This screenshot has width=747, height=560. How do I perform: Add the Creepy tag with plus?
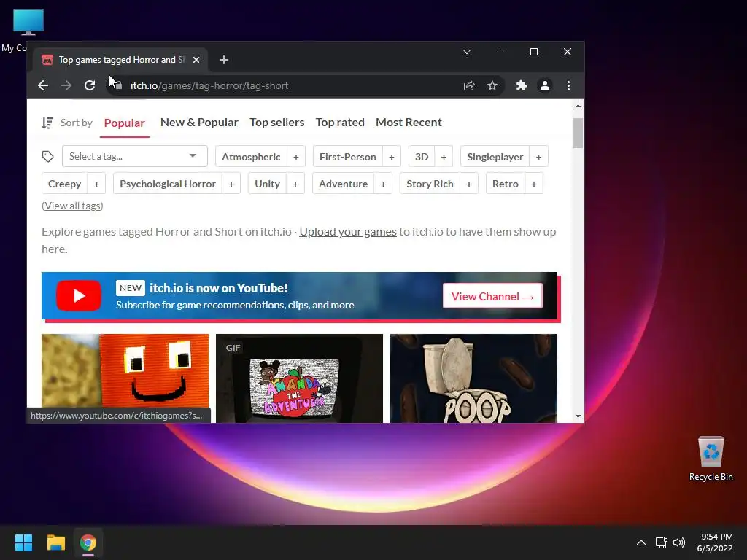pyautogui.click(x=96, y=184)
